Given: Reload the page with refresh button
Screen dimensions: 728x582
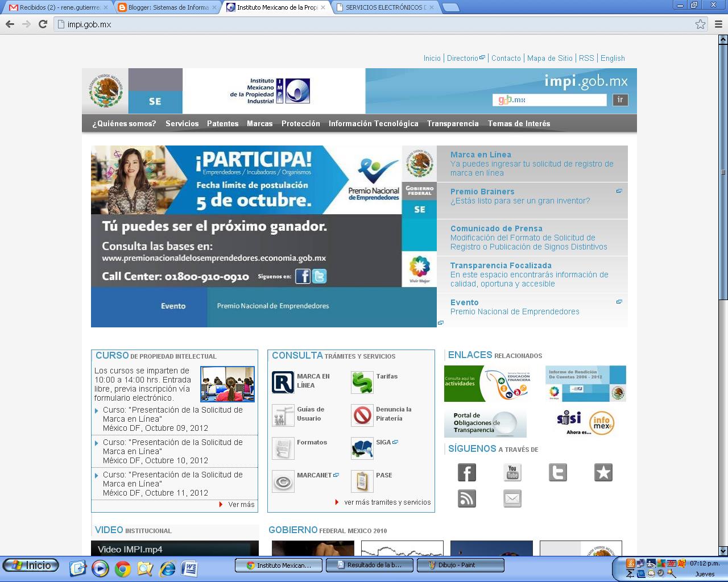Looking at the screenshot, I should (43, 24).
